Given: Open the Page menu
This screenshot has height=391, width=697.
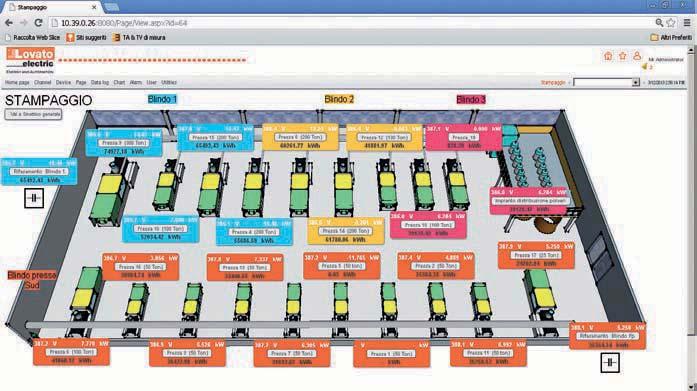Looking at the screenshot, I should pyautogui.click(x=81, y=83).
